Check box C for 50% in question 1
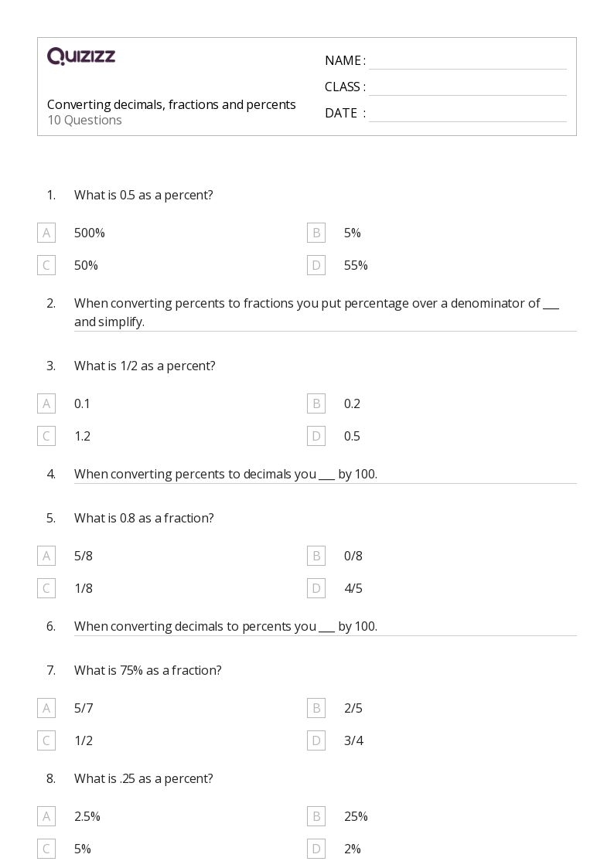Screen dimensions: 614x868 click(46, 265)
